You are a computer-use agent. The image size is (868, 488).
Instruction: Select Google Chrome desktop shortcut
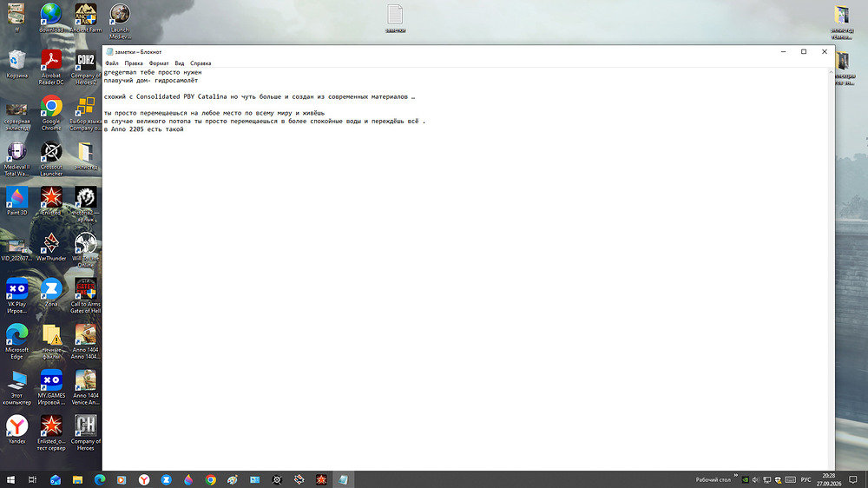tap(51, 113)
